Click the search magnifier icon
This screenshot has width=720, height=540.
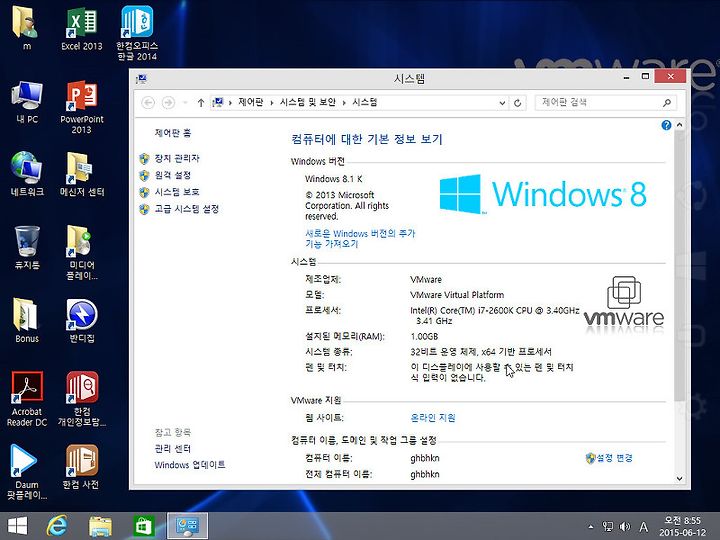[667, 103]
